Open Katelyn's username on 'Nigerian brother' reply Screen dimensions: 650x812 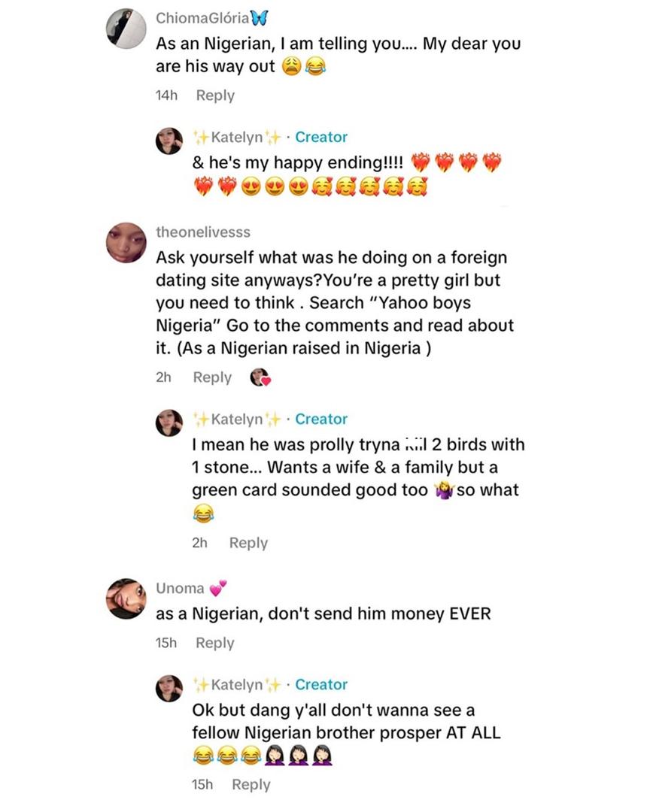pyautogui.click(x=237, y=684)
